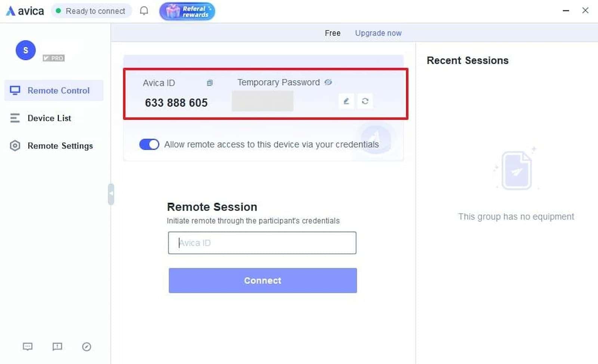The height and width of the screenshot is (364, 598).
Task: Click the green Ready to connect status
Action: [91, 11]
